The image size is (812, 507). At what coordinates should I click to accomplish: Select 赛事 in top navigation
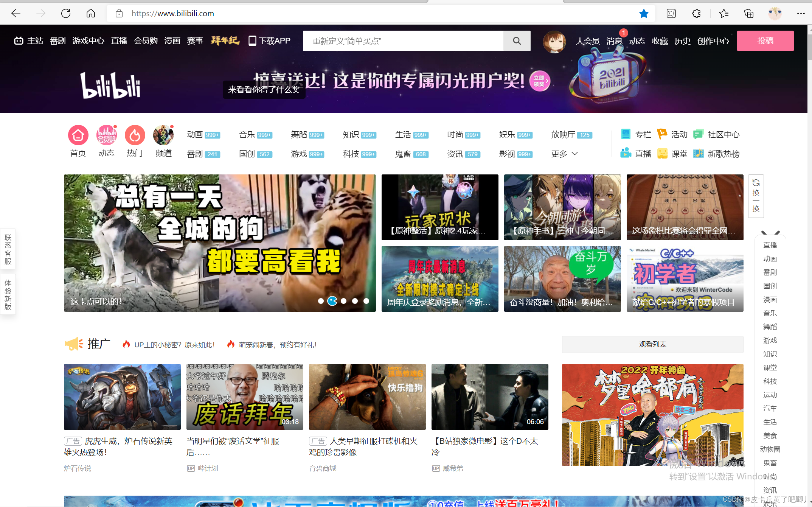(x=195, y=41)
